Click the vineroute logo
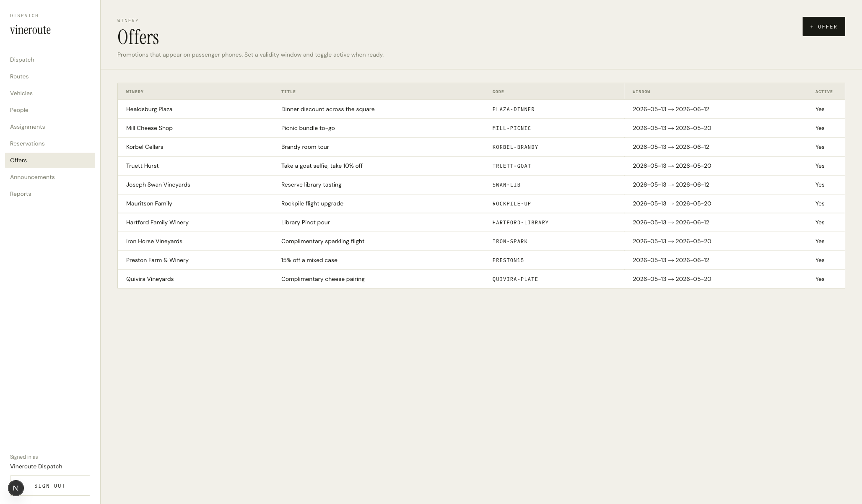Screen dimensions: 862x504 point(30,30)
